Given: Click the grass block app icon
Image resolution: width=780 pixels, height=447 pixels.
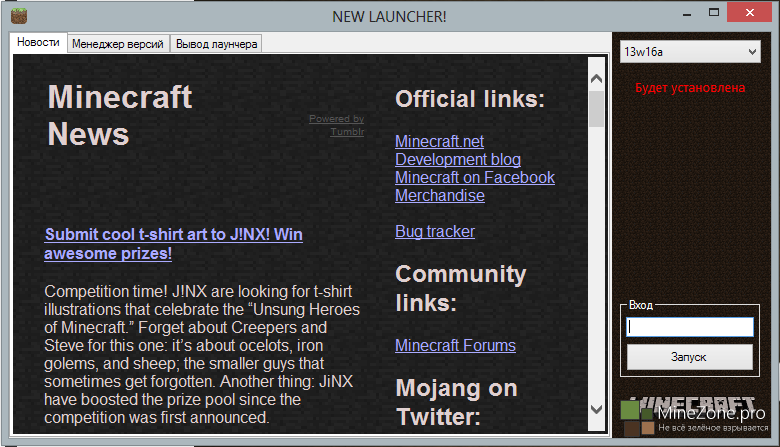Looking at the screenshot, I should coord(18,16).
